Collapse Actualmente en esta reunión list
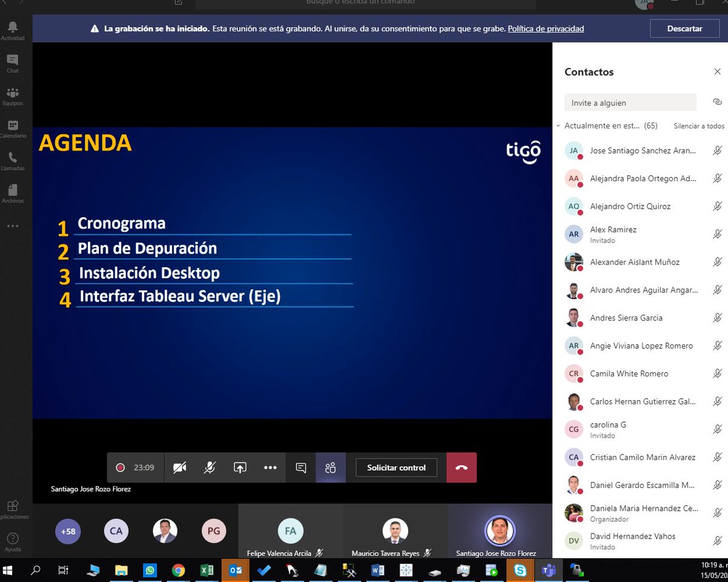 click(558, 126)
